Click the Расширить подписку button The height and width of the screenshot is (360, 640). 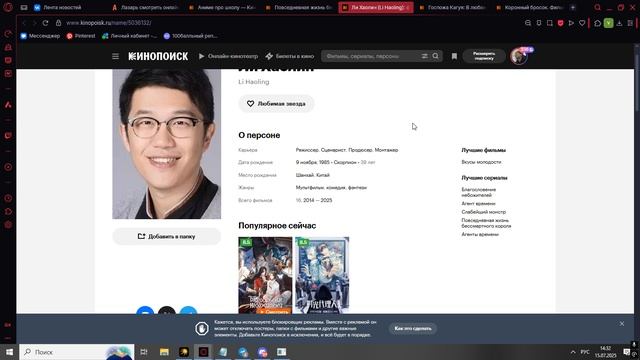pos(484,56)
